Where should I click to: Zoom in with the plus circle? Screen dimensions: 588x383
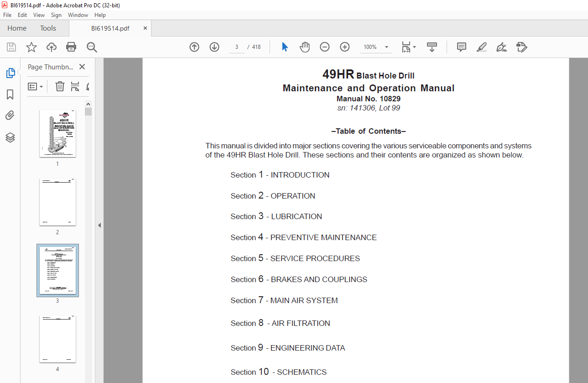(345, 47)
